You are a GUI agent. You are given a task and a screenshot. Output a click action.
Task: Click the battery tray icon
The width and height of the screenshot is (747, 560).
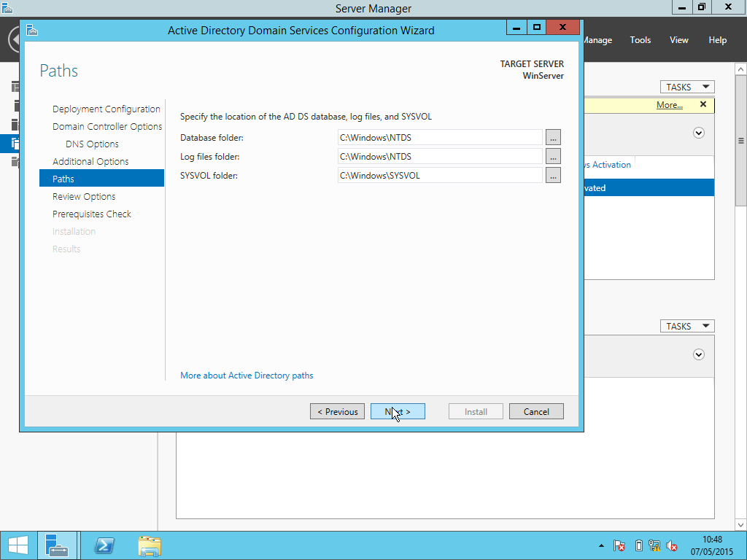(x=639, y=545)
